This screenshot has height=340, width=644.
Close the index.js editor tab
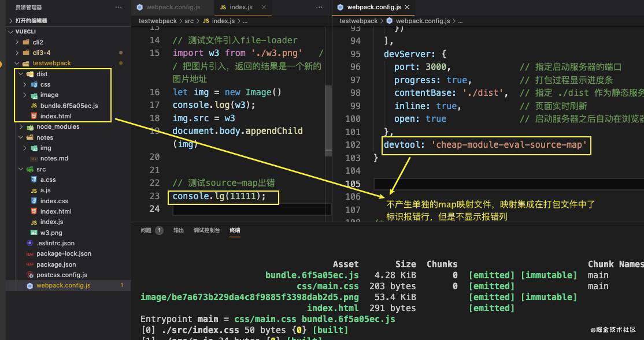point(263,8)
